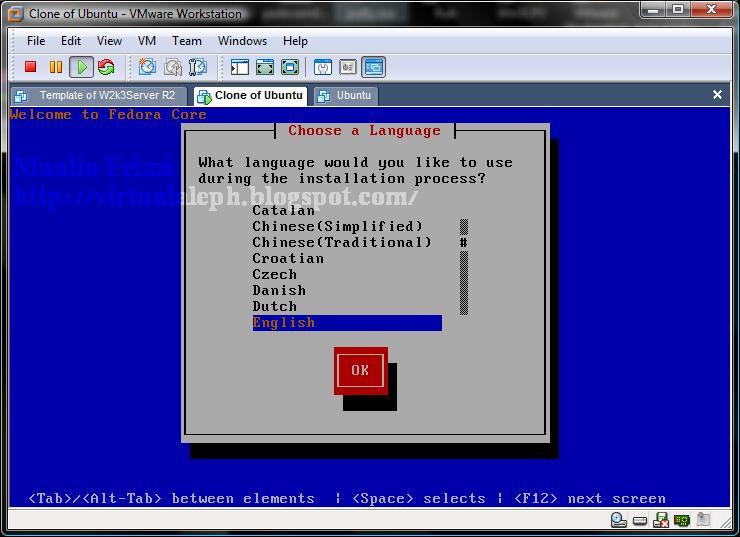Open the View menu

[x=109, y=41]
